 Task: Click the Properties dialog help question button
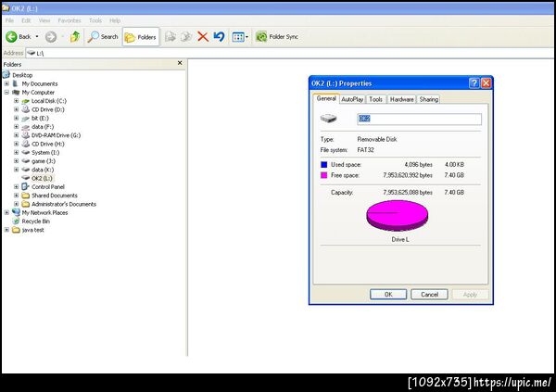(474, 83)
